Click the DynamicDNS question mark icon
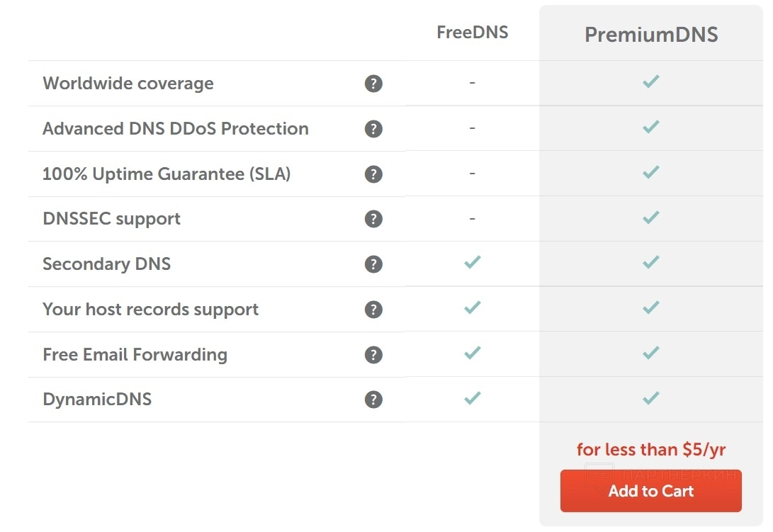The image size is (773, 532). (373, 400)
